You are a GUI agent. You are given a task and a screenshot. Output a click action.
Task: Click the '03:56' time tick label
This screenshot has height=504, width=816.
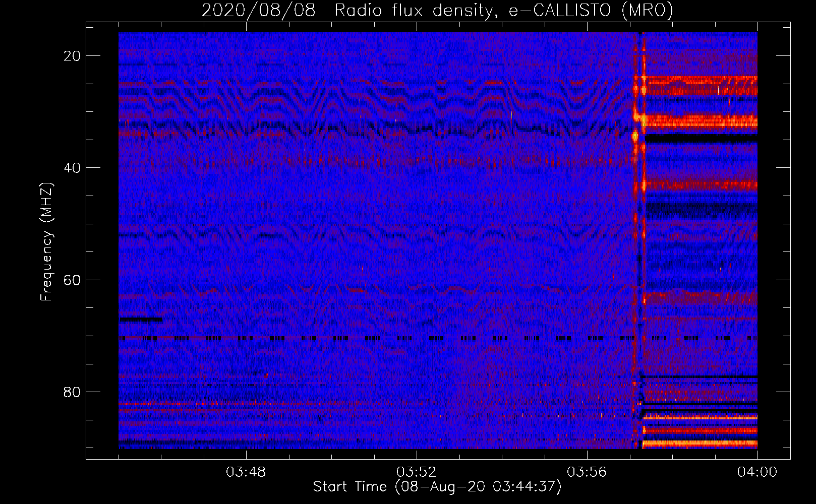(587, 472)
